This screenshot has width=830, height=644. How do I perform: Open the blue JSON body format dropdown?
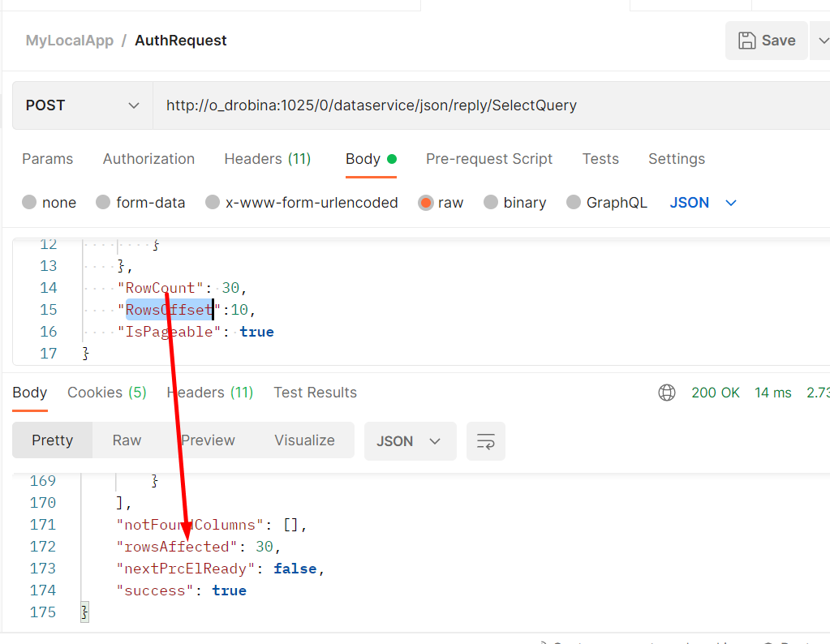pos(703,202)
